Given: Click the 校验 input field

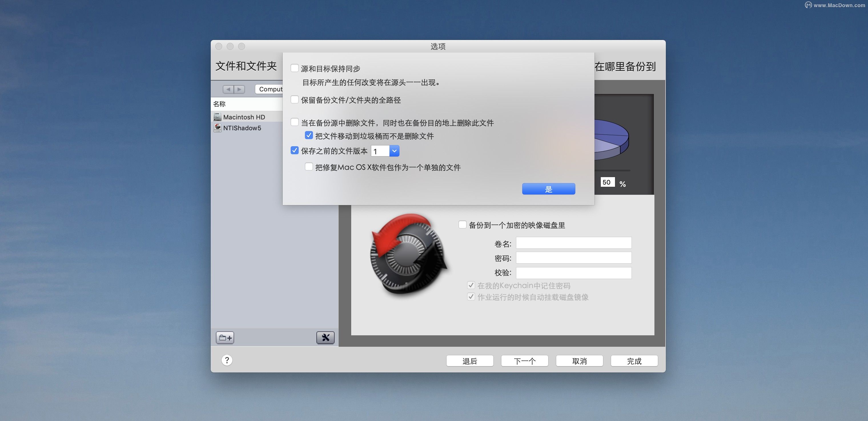Looking at the screenshot, I should tap(574, 273).
